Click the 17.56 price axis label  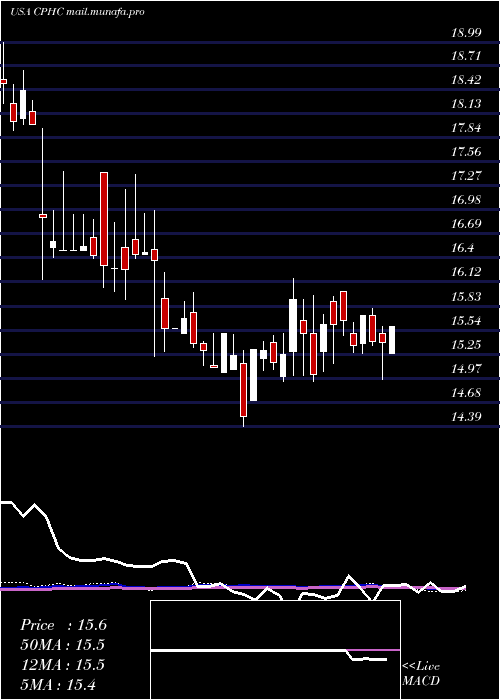(466, 152)
